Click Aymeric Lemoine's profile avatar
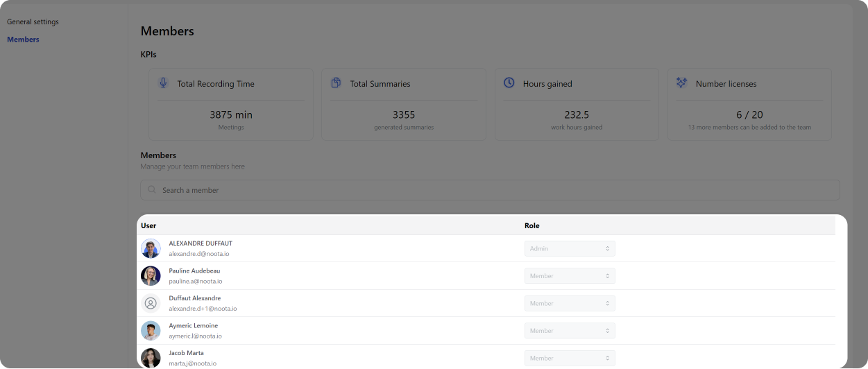Screen dimensions: 868x369 point(151,331)
